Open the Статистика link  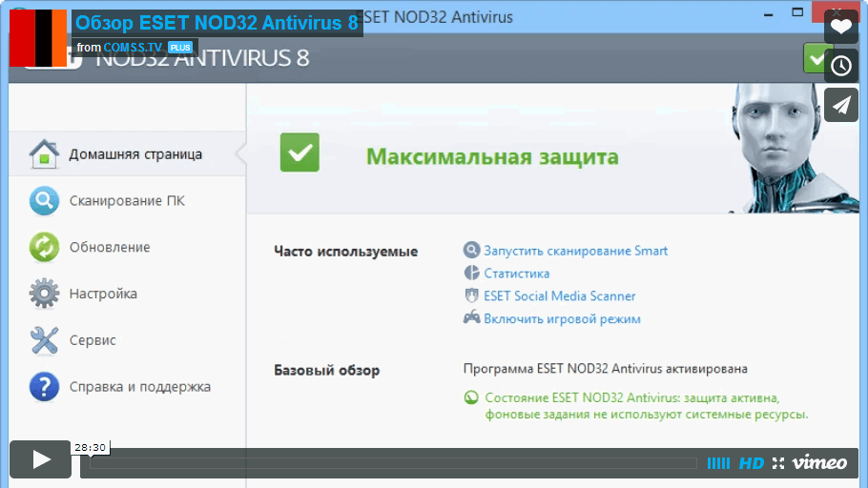(516, 274)
